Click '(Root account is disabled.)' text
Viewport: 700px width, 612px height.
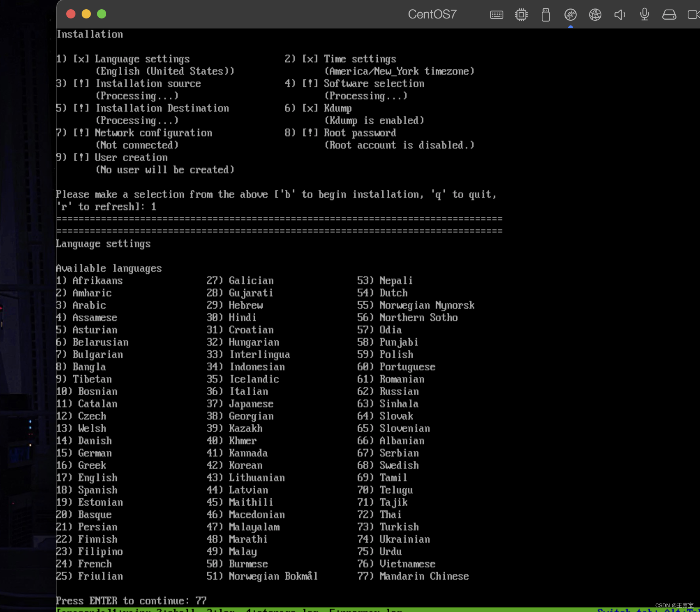tap(399, 145)
